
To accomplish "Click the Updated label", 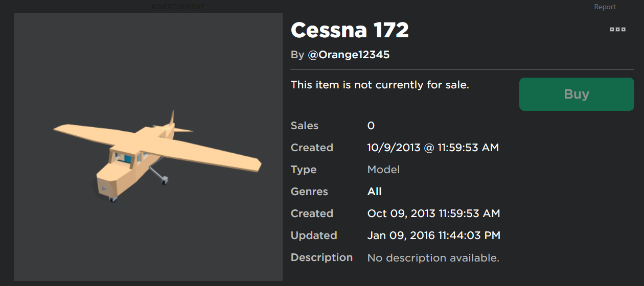I will [x=314, y=235].
